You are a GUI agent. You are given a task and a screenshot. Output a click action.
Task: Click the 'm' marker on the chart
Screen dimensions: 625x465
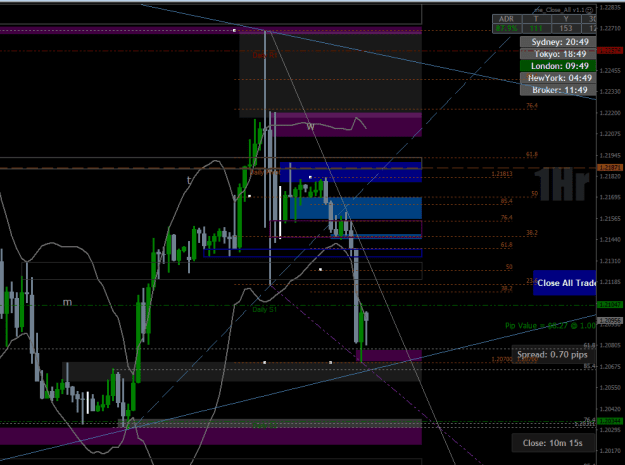(67, 302)
